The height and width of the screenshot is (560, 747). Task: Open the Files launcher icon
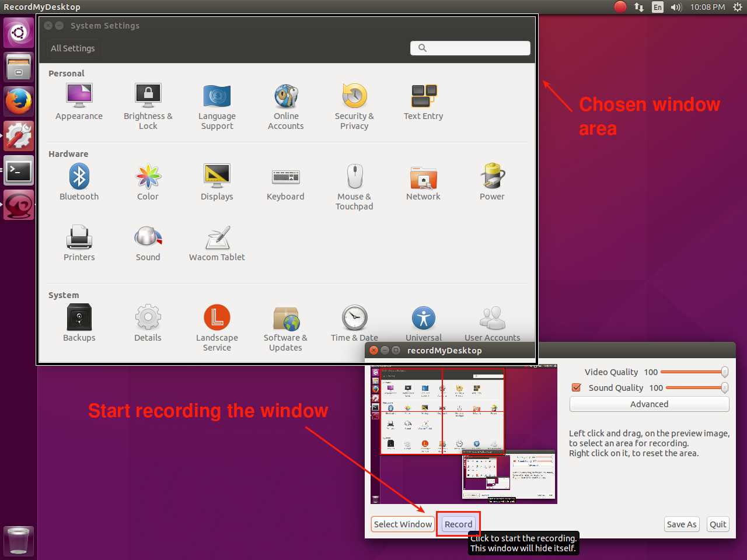pyautogui.click(x=19, y=67)
